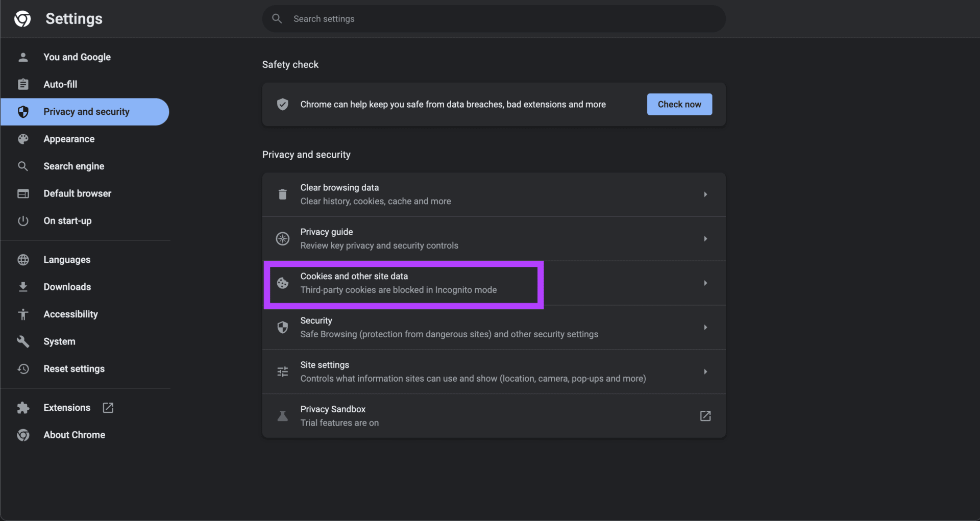Click the puzzle piece icon for Extensions
Image resolution: width=980 pixels, height=521 pixels.
(23, 408)
